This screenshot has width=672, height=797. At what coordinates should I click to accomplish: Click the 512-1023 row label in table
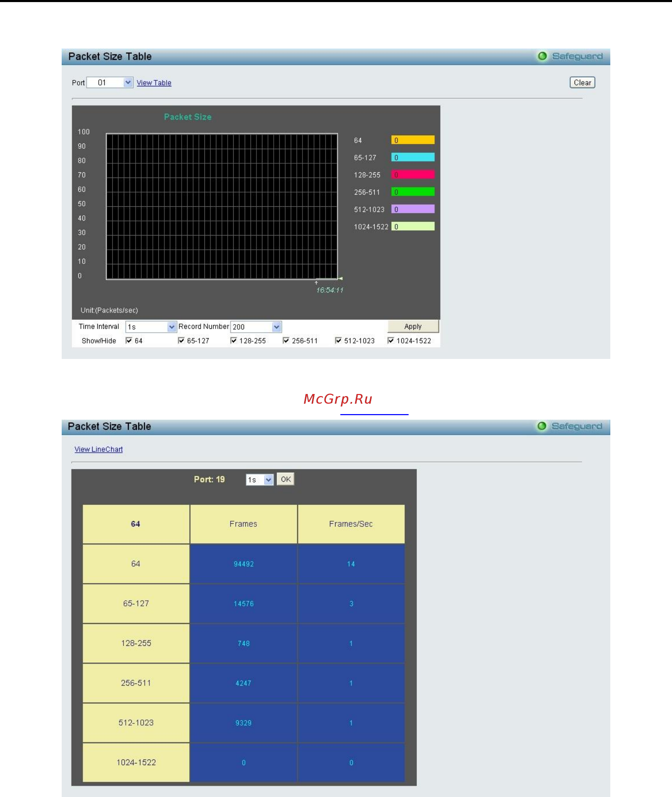[136, 723]
